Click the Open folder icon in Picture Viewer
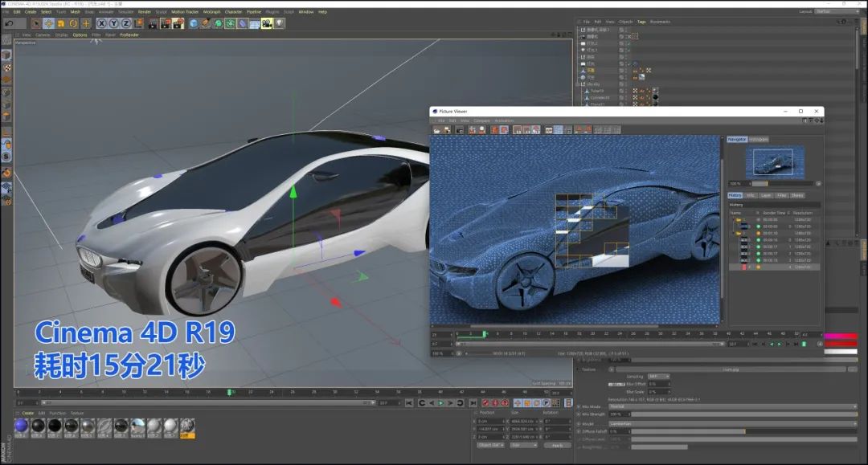 [437, 129]
